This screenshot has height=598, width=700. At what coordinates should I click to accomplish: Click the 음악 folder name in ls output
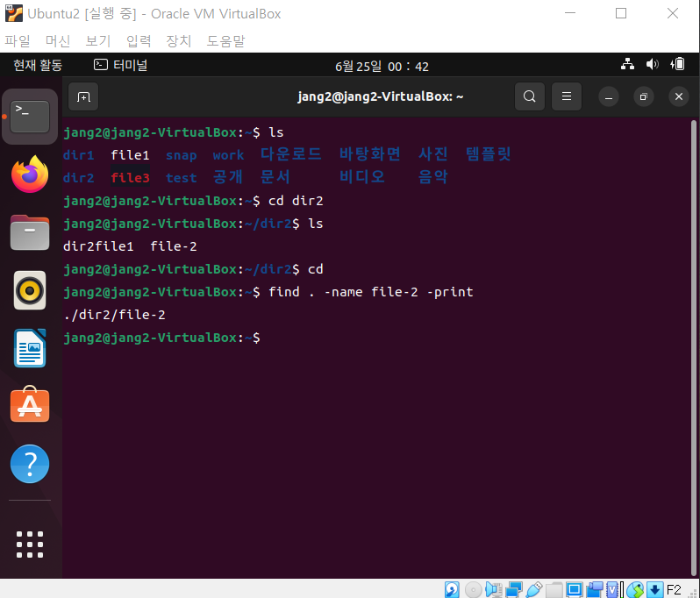433,177
